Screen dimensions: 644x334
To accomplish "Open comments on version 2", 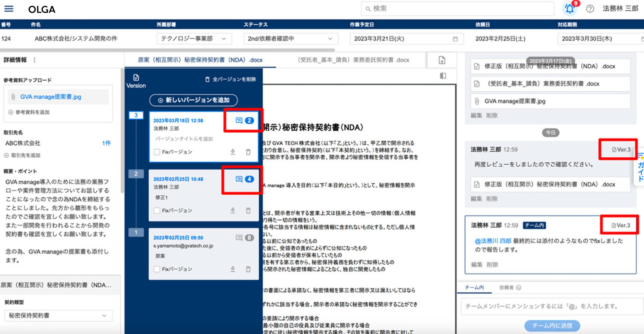I will click(244, 179).
